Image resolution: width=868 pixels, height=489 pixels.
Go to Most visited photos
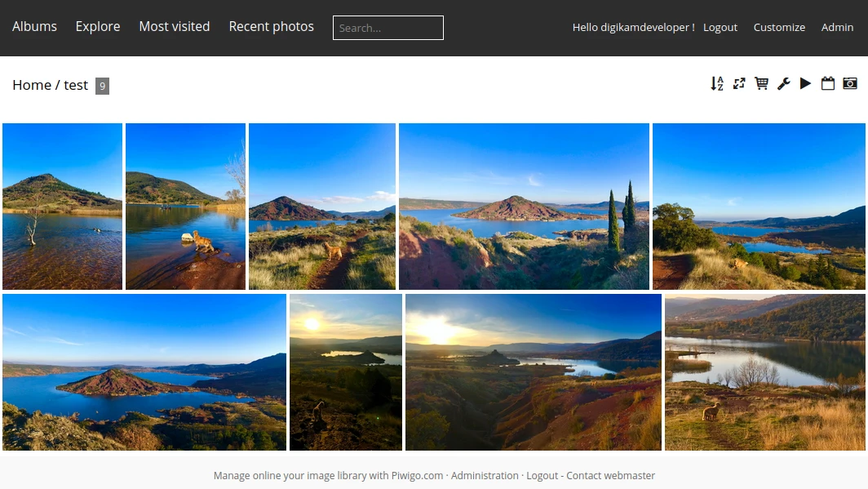(175, 27)
